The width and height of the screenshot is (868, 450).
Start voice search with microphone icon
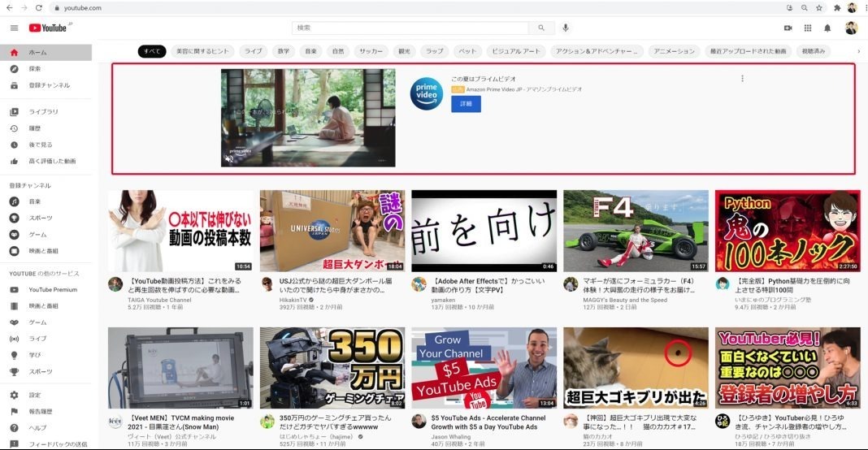(x=565, y=28)
